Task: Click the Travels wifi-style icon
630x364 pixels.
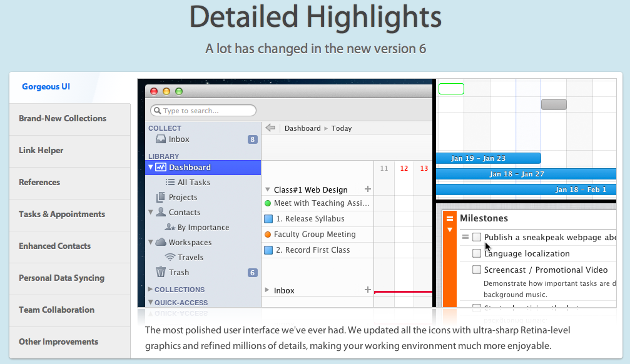Action: 170,257
